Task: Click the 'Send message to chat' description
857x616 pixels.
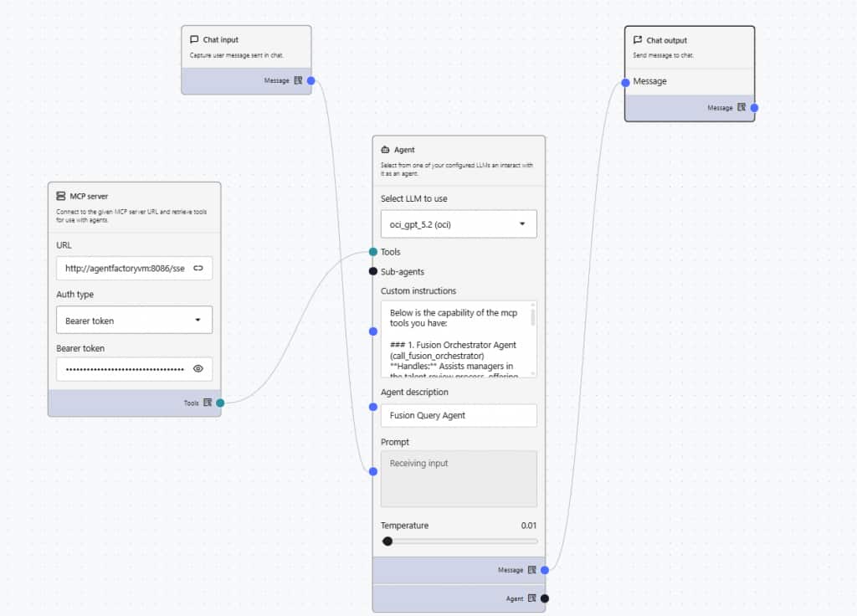Action: (663, 55)
